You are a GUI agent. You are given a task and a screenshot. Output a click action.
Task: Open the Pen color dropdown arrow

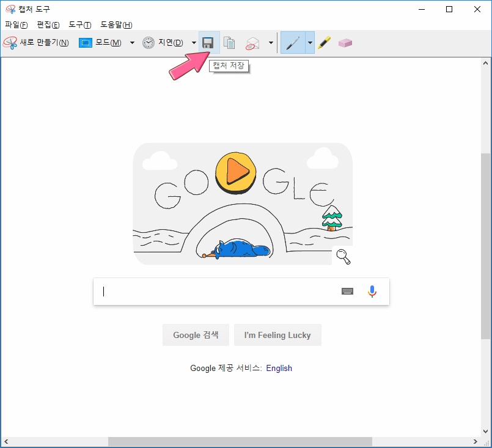(310, 43)
